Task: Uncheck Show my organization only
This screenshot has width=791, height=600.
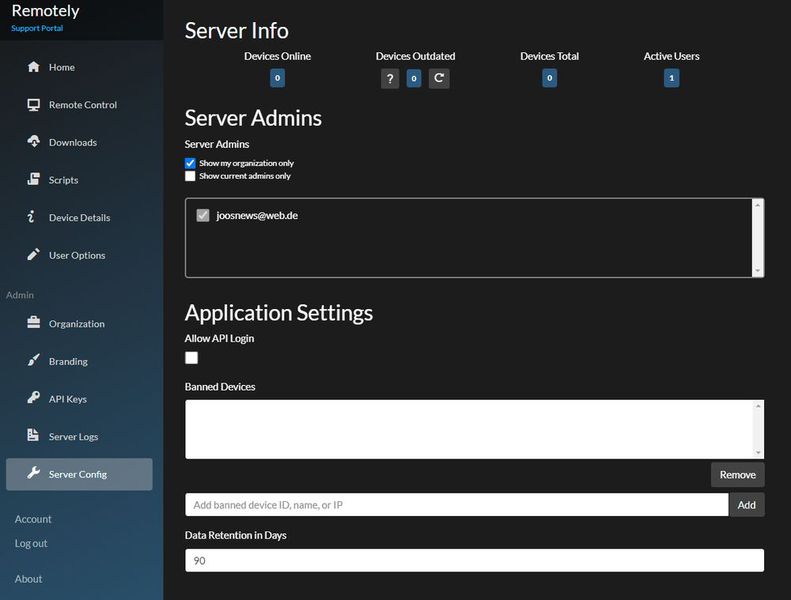Action: pos(190,163)
